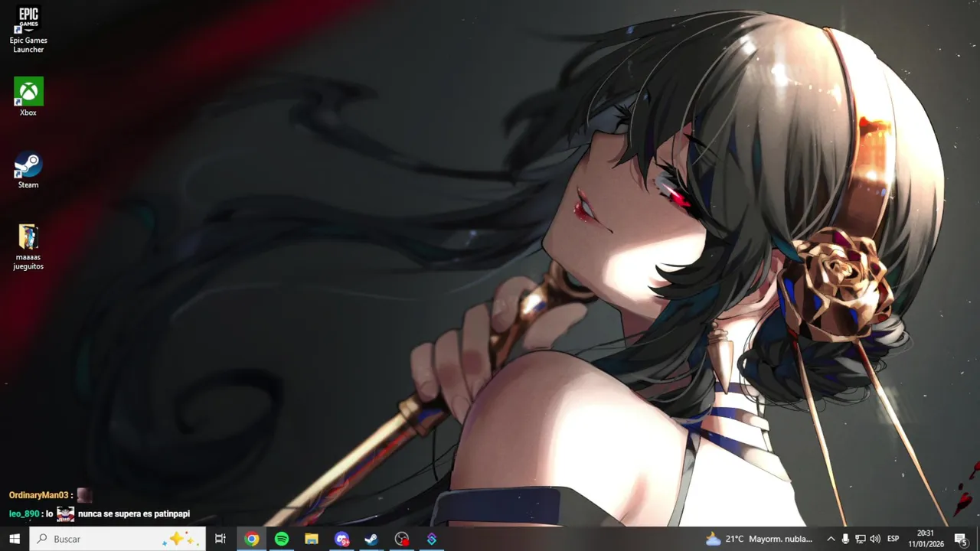The height and width of the screenshot is (551, 980).
Task: Click the emote image in leo_890's message
Action: [66, 514]
